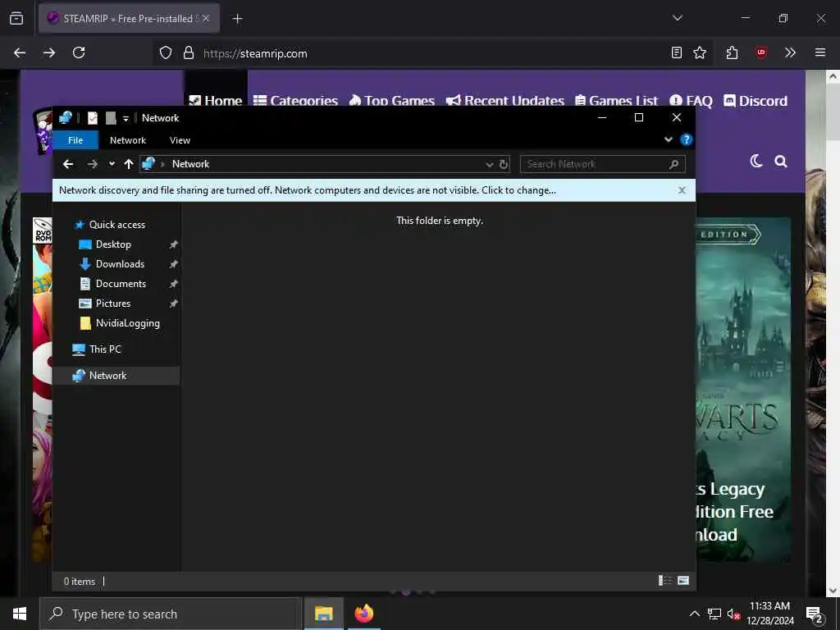Bookmark this page with the star
Image resolution: width=840 pixels, height=630 pixels.
(x=700, y=52)
